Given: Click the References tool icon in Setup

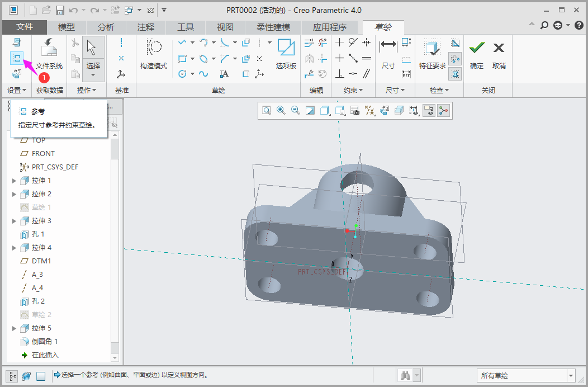Looking at the screenshot, I should pyautogui.click(x=16, y=58).
